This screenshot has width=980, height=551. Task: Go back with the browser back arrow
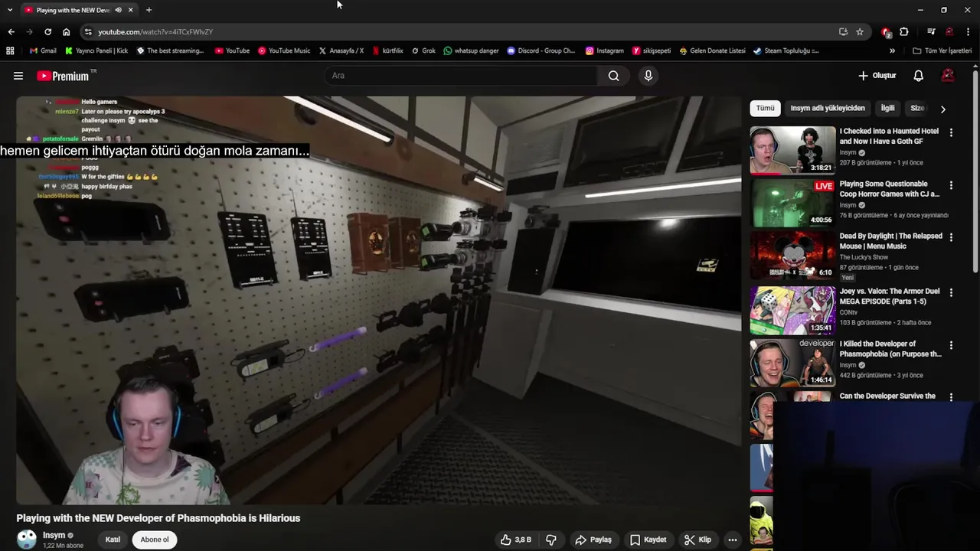pos(11,31)
